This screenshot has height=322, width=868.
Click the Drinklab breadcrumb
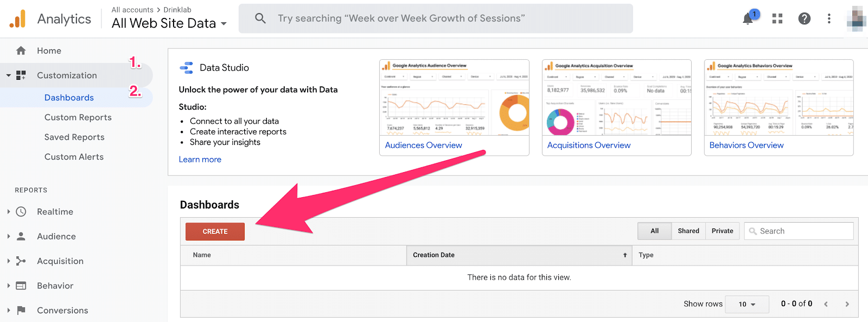click(177, 10)
